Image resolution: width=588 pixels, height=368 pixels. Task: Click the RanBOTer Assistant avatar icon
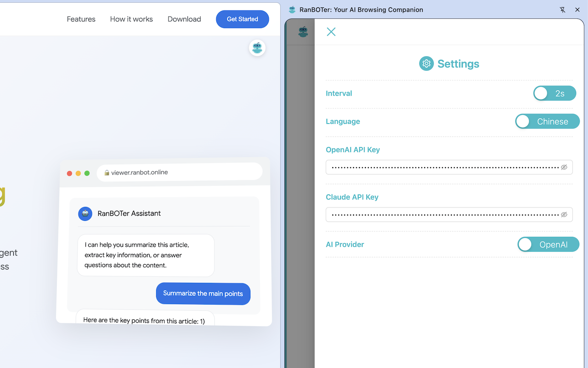click(x=85, y=213)
